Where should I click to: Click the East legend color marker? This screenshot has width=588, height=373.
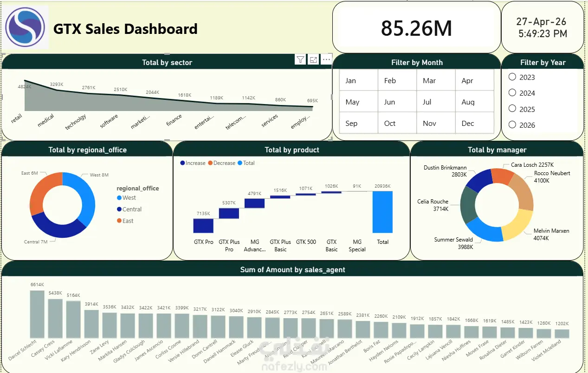click(119, 221)
